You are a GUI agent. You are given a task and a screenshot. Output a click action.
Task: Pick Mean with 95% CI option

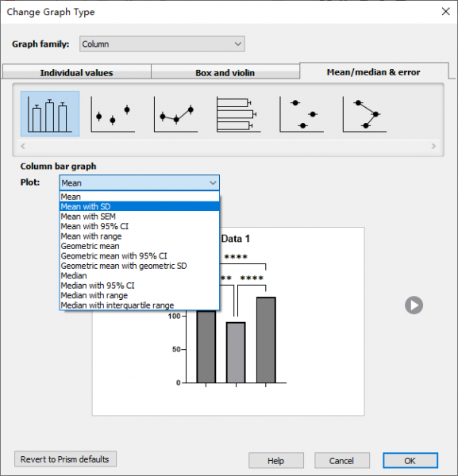[x=140, y=226]
